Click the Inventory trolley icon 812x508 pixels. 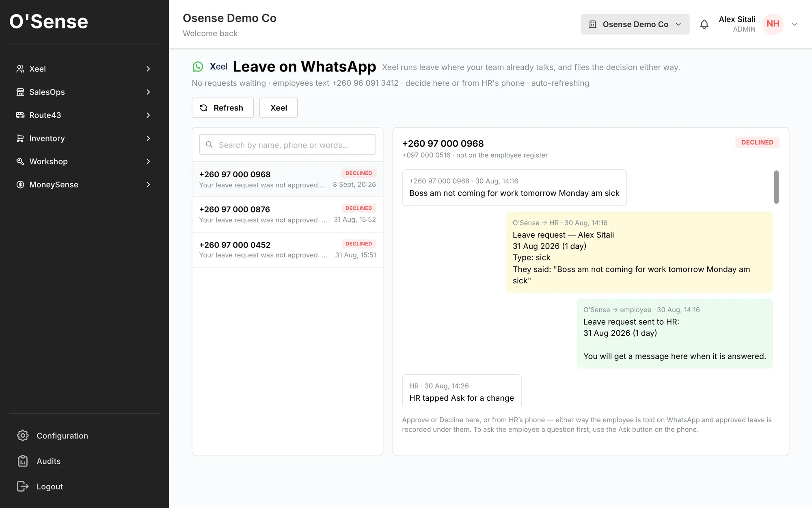coord(20,138)
